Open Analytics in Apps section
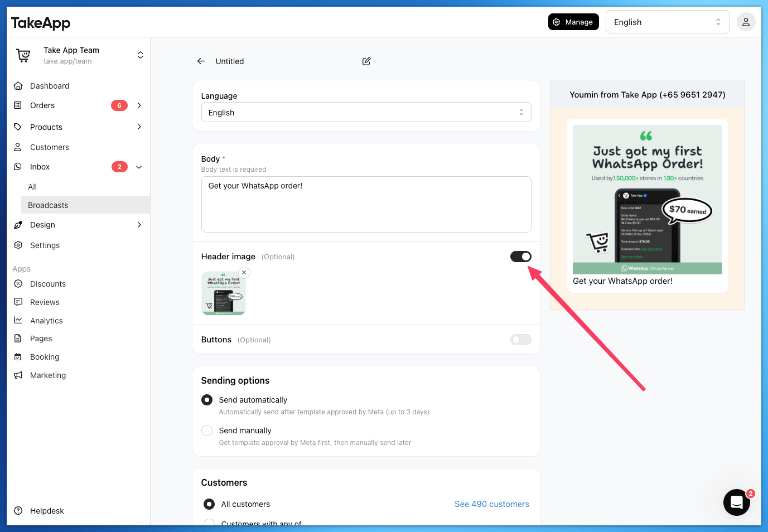The image size is (768, 532). (x=46, y=321)
